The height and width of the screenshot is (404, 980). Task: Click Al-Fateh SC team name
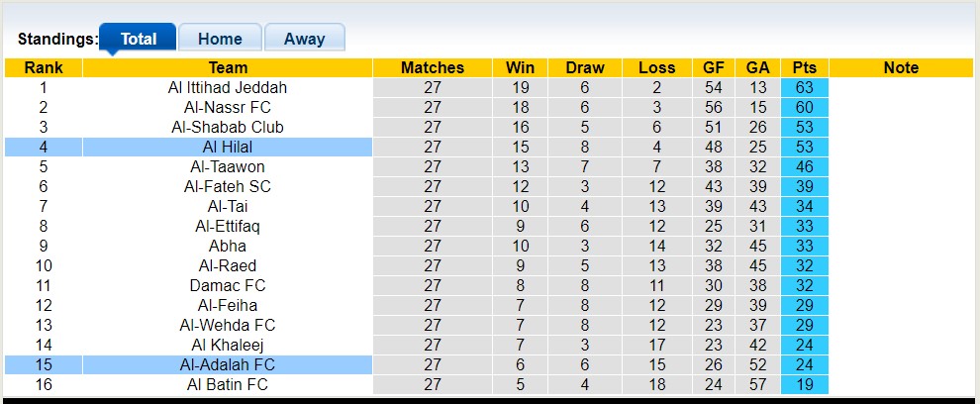click(228, 186)
